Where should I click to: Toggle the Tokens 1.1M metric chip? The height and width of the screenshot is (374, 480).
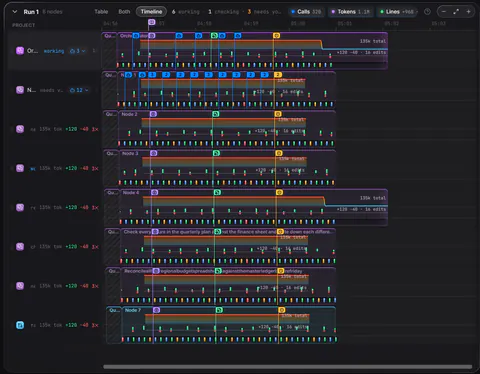point(350,12)
